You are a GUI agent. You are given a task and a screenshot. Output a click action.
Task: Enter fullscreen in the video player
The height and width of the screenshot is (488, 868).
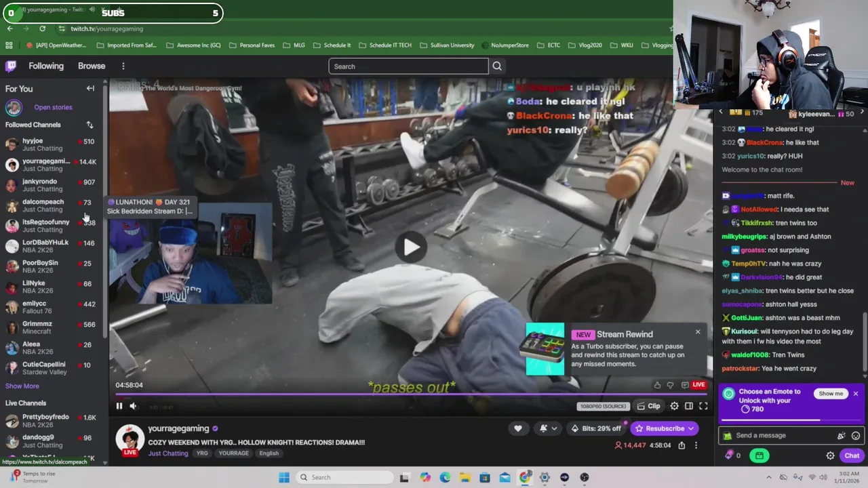(x=703, y=406)
